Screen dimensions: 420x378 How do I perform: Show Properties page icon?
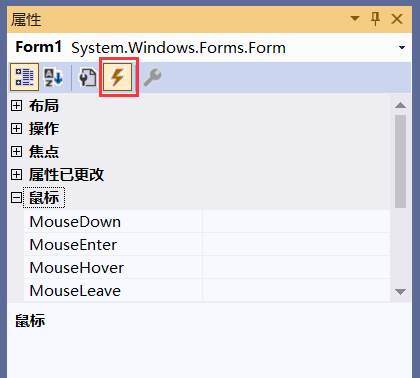tap(87, 77)
